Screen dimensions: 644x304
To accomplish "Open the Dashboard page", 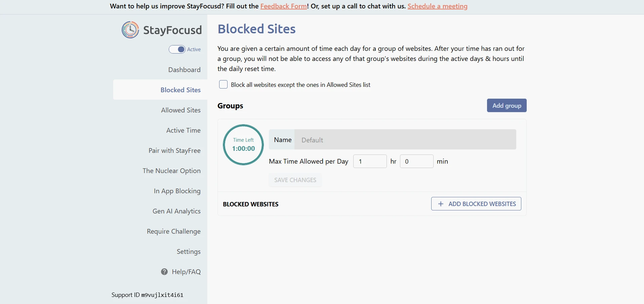I will (185, 70).
